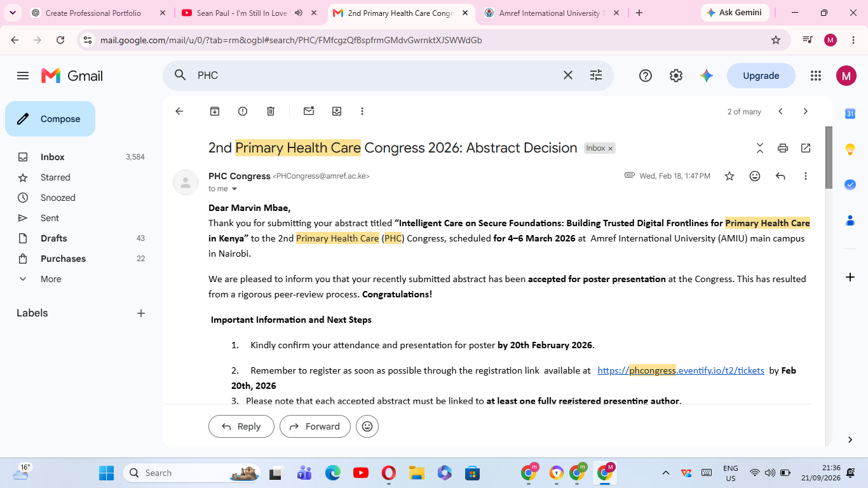Show hidden tray icons chevron
This screenshot has height=488, width=868.
point(666,473)
